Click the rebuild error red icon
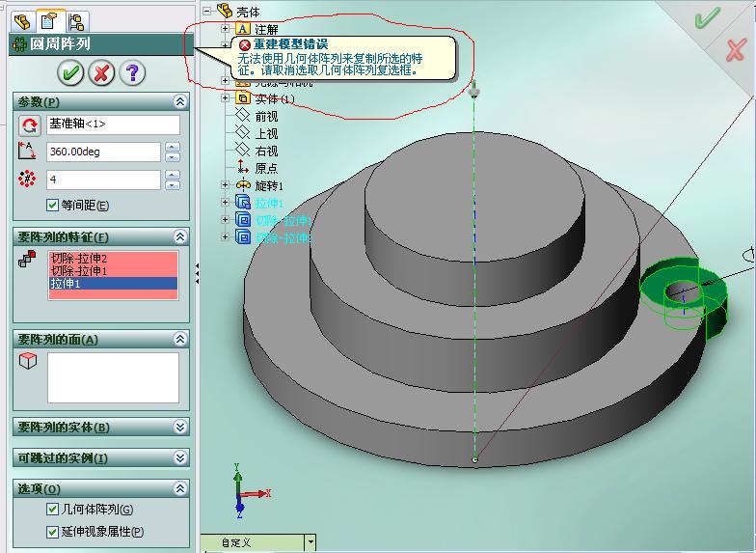The width and height of the screenshot is (756, 553). click(x=245, y=44)
